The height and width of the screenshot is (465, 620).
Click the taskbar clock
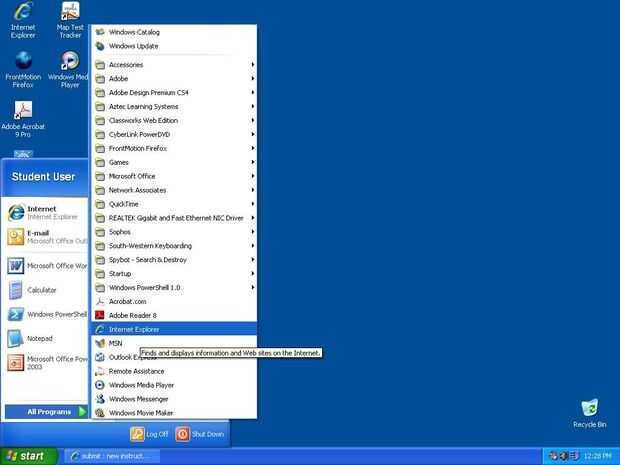(x=597, y=456)
